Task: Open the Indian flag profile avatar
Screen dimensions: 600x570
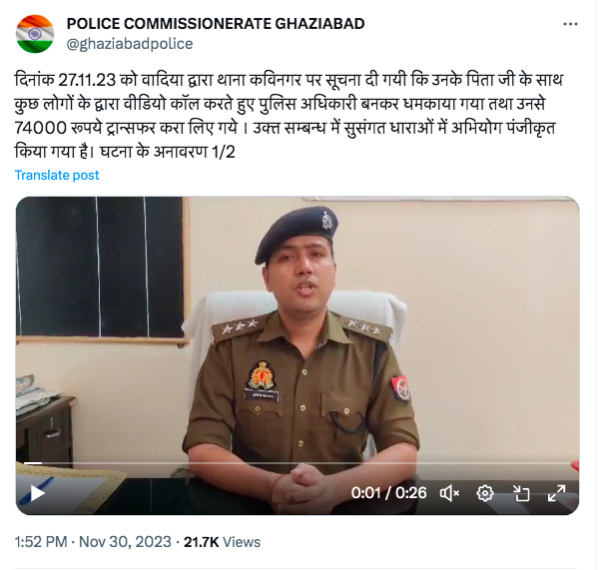Action: pyautogui.click(x=35, y=34)
